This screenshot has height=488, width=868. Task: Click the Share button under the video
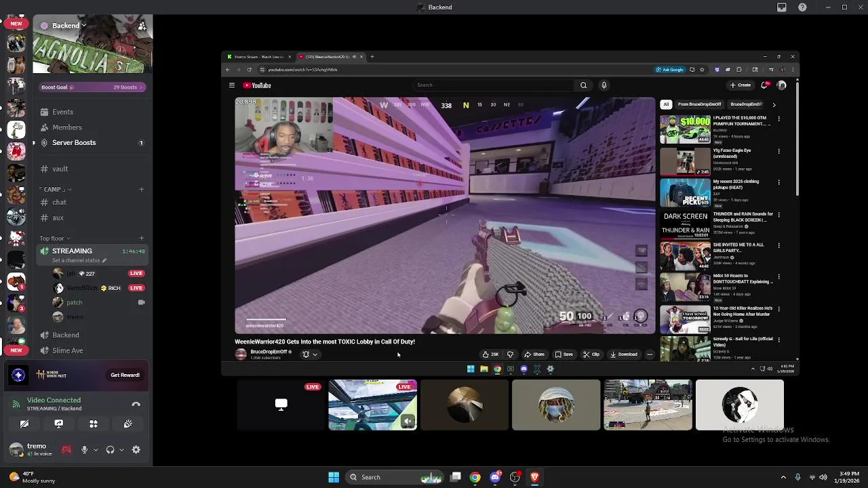pyautogui.click(x=534, y=354)
